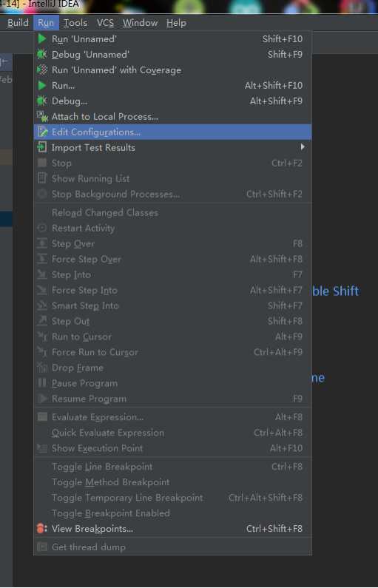
Task: Click the play icon beside Run...
Action: pos(42,86)
